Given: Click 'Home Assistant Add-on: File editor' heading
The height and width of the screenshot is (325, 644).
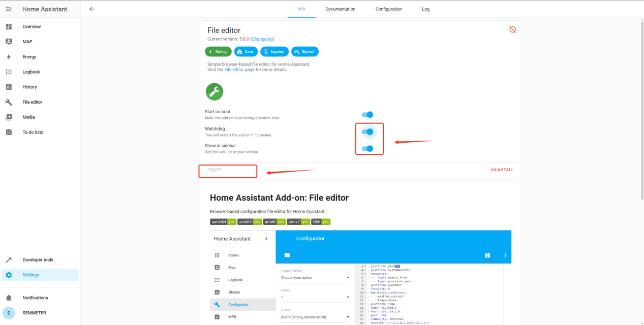Looking at the screenshot, I should pyautogui.click(x=279, y=198).
